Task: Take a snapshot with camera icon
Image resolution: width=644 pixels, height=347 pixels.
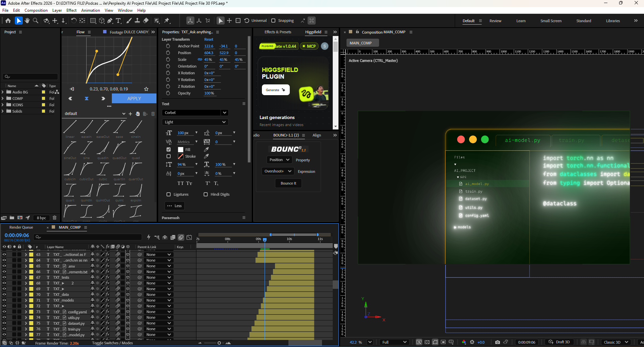Action: 498,342
